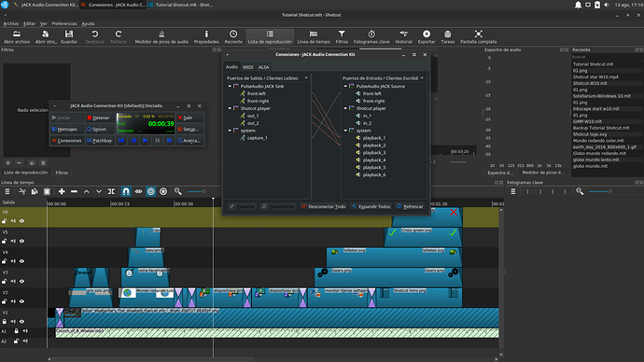Toggle the Snap magnet icon

click(126, 191)
